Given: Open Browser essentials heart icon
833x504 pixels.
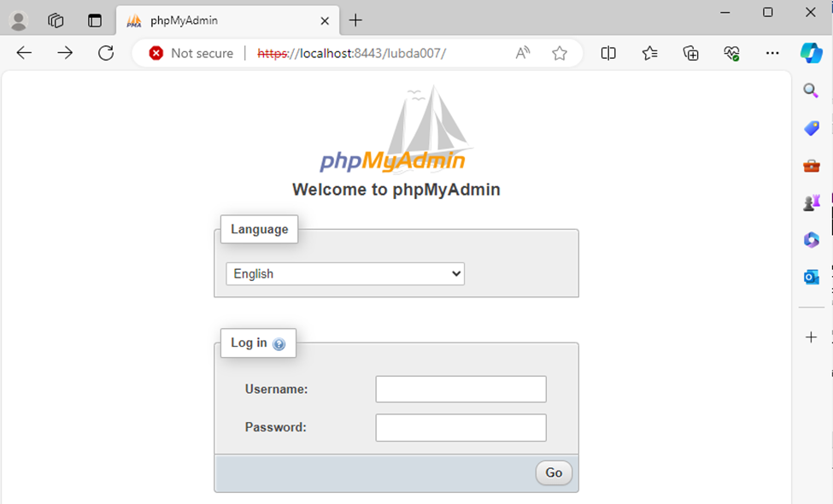Looking at the screenshot, I should point(731,53).
